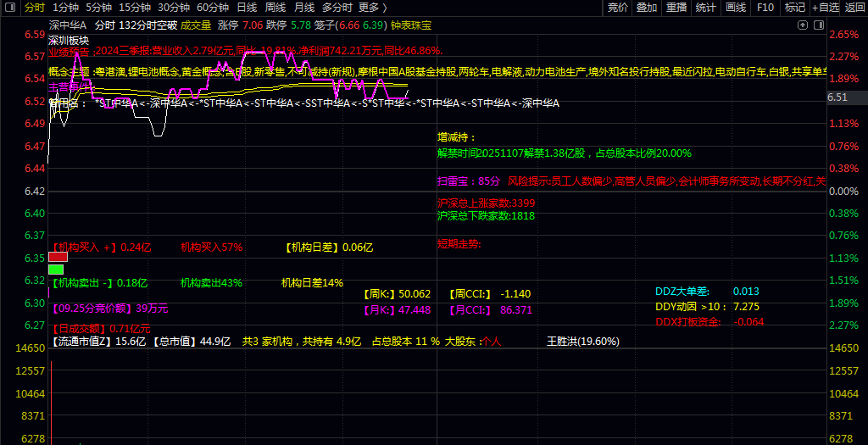The height and width of the screenshot is (445, 868).
Task: Switch to the 30分钟 chart
Action: pos(173,7)
